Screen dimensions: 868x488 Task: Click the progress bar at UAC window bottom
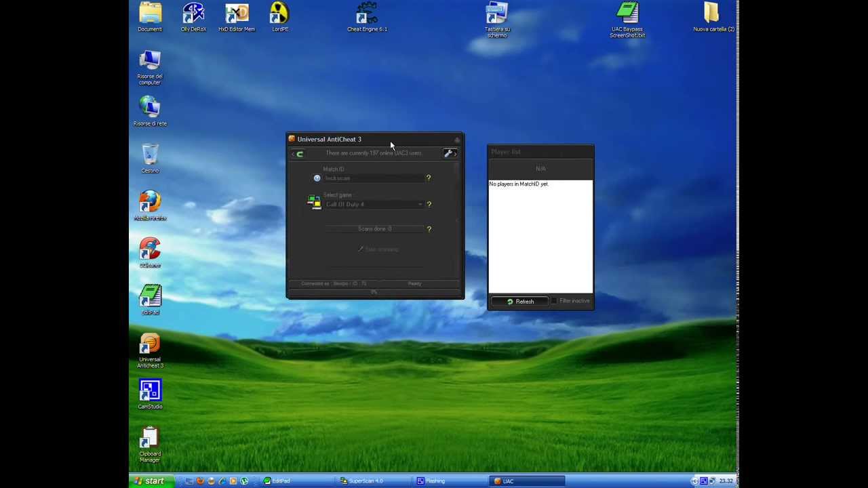pos(374,292)
